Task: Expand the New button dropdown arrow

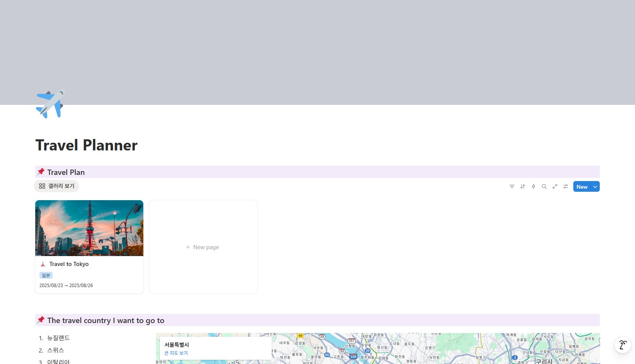Action: [595, 187]
